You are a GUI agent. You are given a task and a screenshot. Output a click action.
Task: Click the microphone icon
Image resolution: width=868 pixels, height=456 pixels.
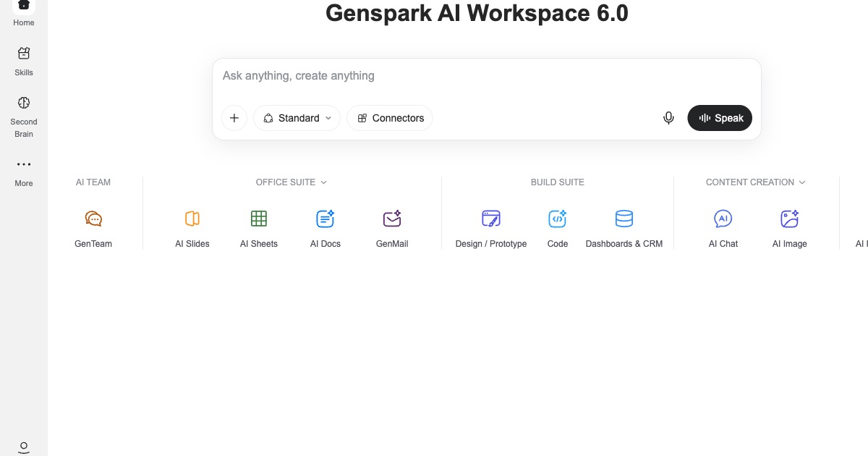[x=668, y=118]
